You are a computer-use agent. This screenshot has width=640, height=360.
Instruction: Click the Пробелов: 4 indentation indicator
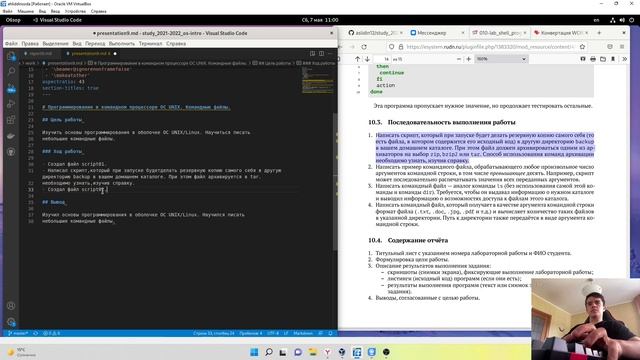coord(251,333)
